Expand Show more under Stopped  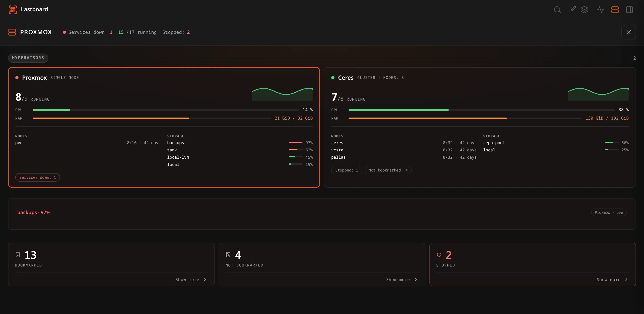click(612, 280)
